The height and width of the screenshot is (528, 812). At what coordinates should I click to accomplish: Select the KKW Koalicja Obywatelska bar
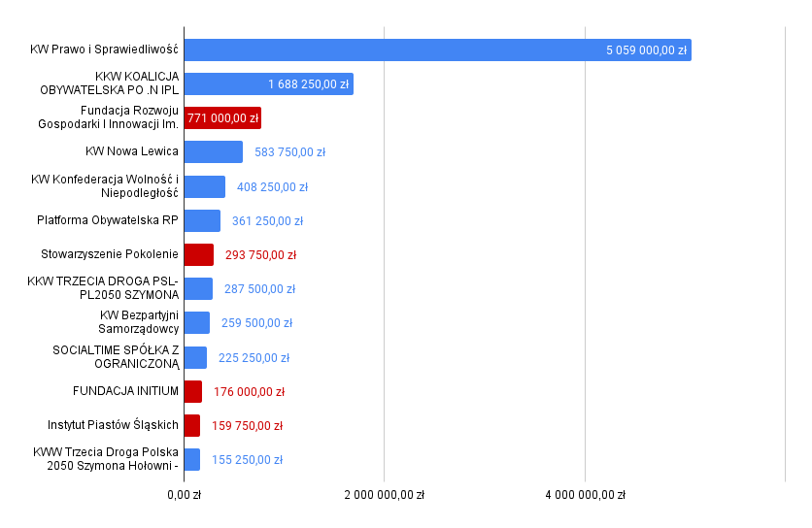click(269, 83)
